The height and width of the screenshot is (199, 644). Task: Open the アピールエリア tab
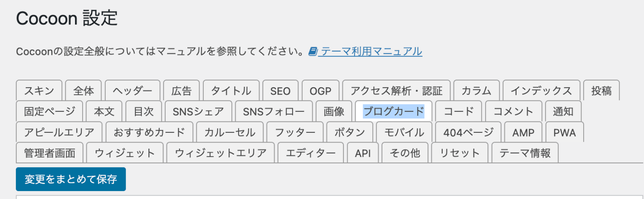point(59,132)
